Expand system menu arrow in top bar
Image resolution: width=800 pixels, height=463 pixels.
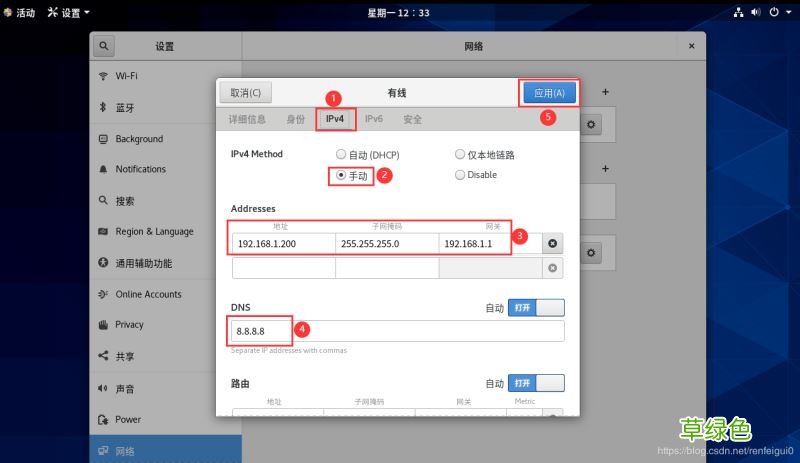coord(789,12)
